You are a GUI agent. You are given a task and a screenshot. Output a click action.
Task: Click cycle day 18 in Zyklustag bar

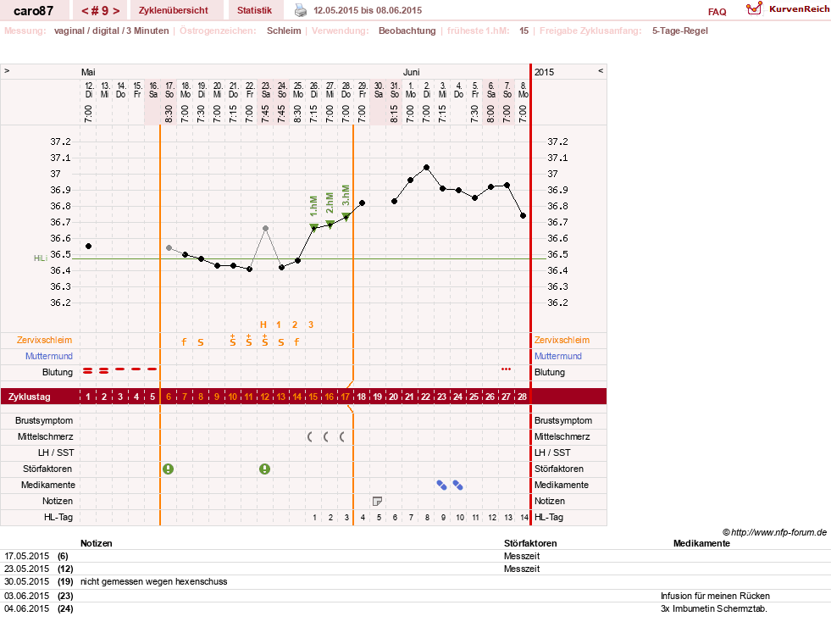pos(361,397)
